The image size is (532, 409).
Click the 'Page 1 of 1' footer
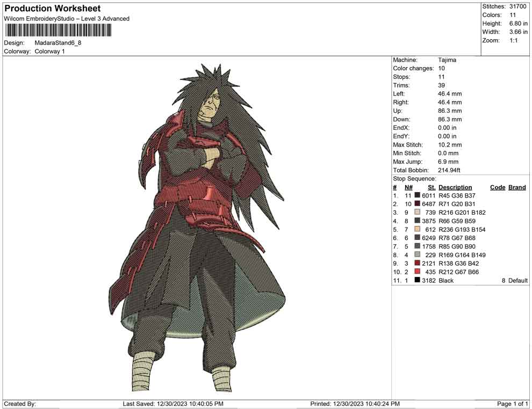512,404
